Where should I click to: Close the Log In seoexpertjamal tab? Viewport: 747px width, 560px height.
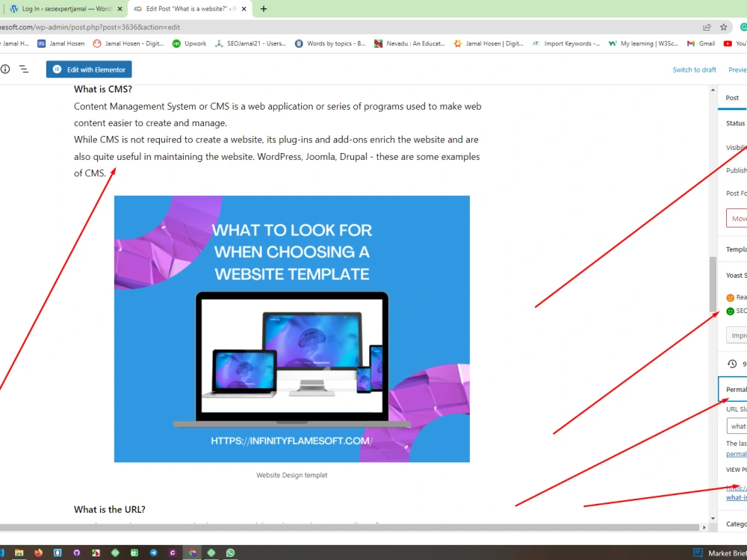pyautogui.click(x=120, y=8)
